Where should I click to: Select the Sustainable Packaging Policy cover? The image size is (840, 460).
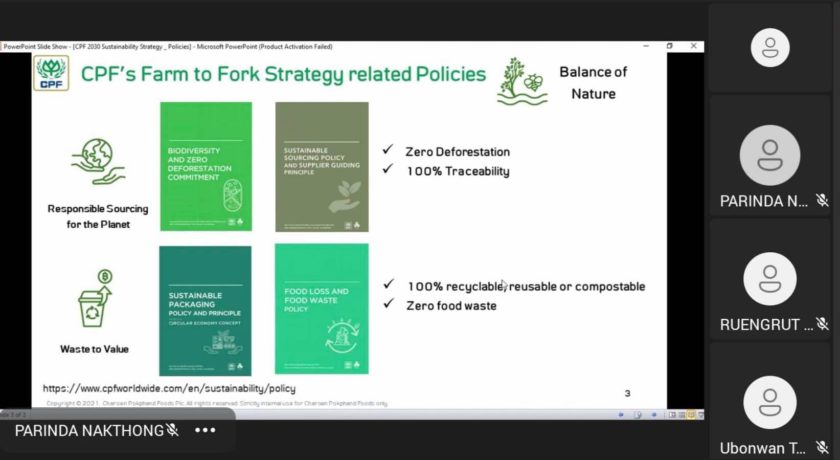pos(205,310)
